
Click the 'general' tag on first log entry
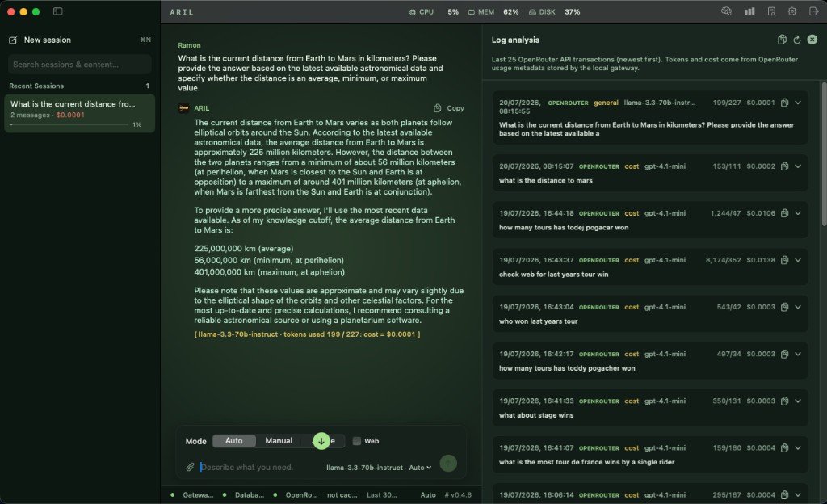(606, 103)
